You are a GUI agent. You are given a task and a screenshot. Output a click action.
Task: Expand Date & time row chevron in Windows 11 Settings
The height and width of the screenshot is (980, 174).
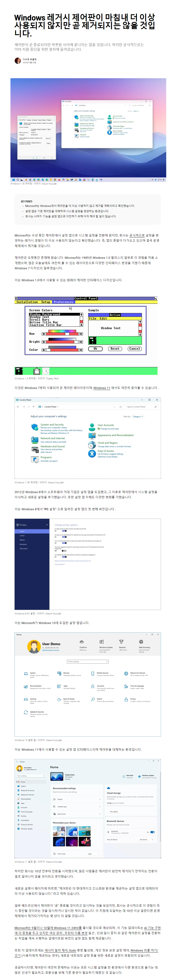(100, 814)
